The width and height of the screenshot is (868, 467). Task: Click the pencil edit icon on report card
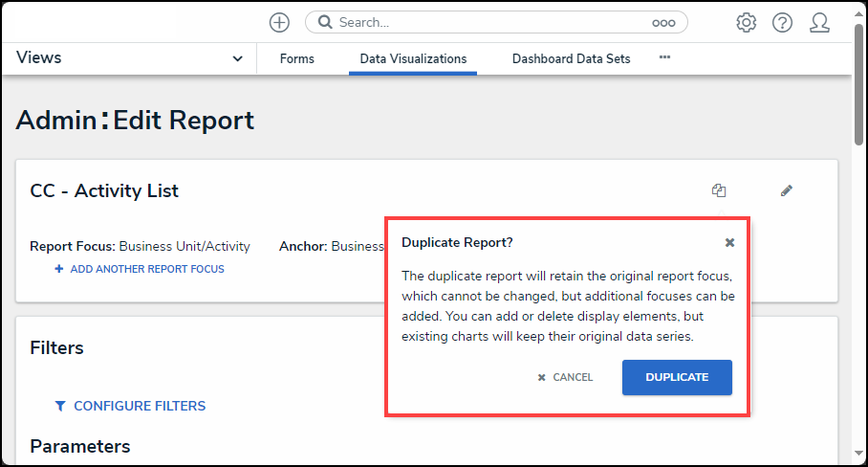click(787, 190)
